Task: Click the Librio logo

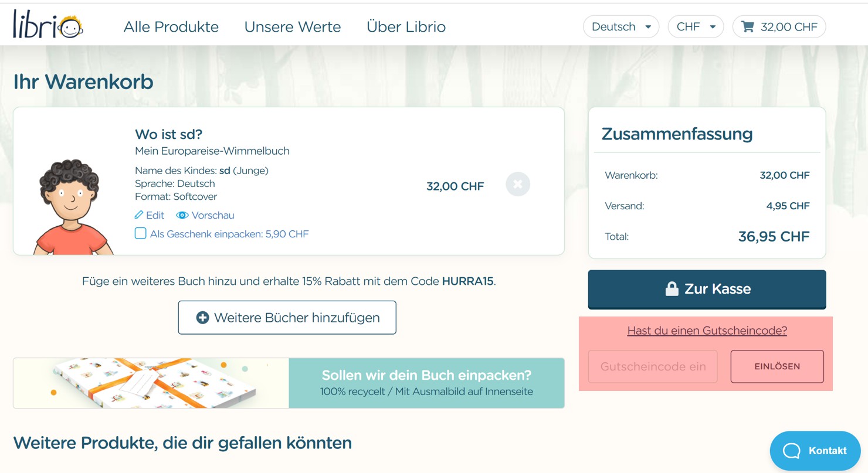Action: (x=48, y=25)
